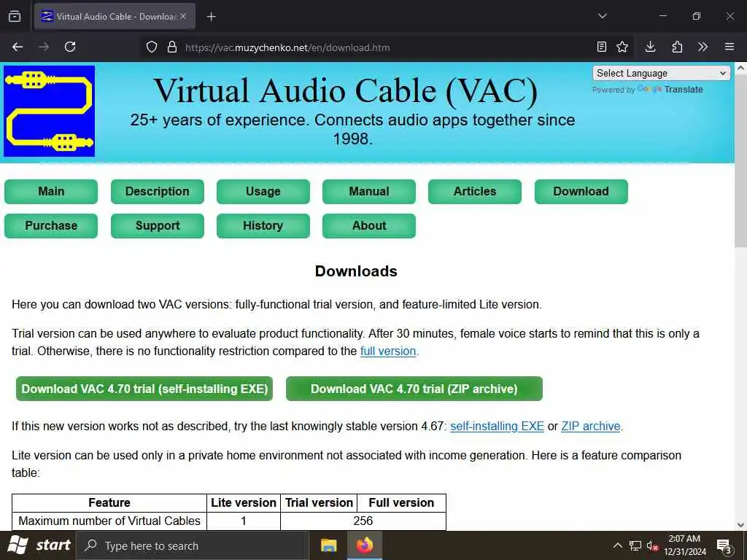This screenshot has height=560, width=747.
Task: Click the disabled forward navigation arrow
Action: pos(44,47)
